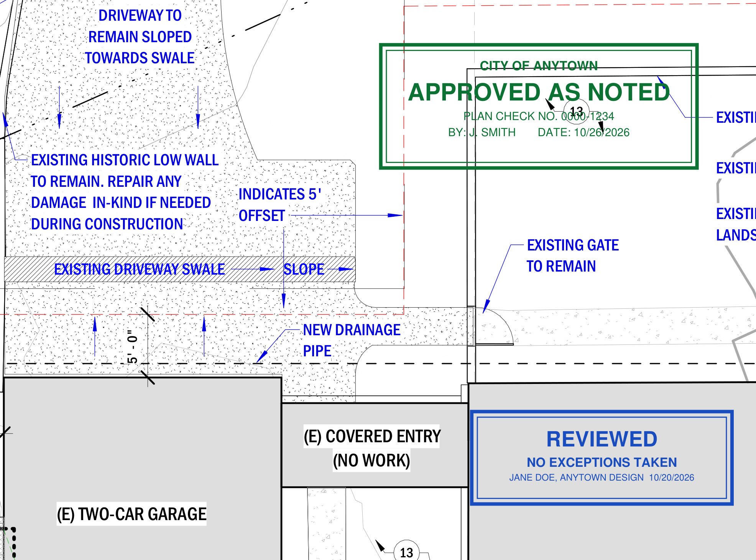756x560 pixels.
Task: Select 'PLAN CHECK NO. 0000-1234' text
Action: (539, 116)
